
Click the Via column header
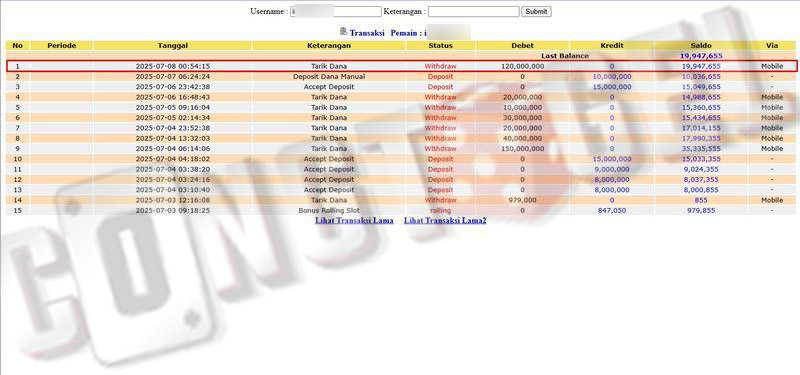point(772,45)
